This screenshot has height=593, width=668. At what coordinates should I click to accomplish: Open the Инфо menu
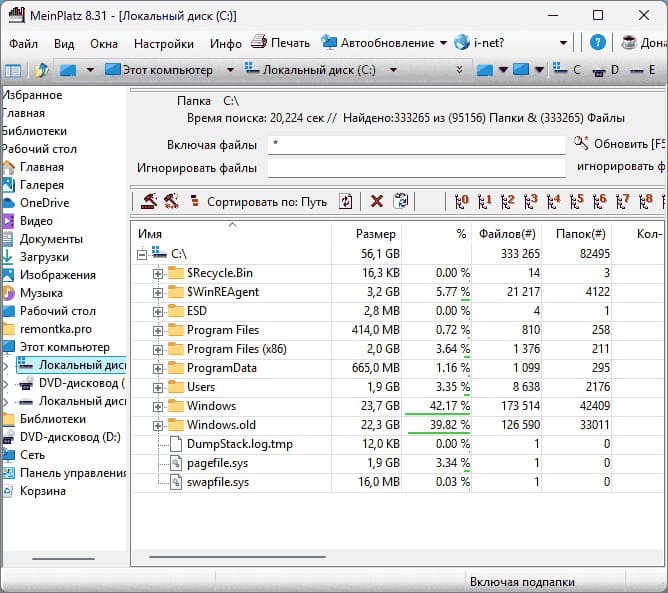point(225,43)
